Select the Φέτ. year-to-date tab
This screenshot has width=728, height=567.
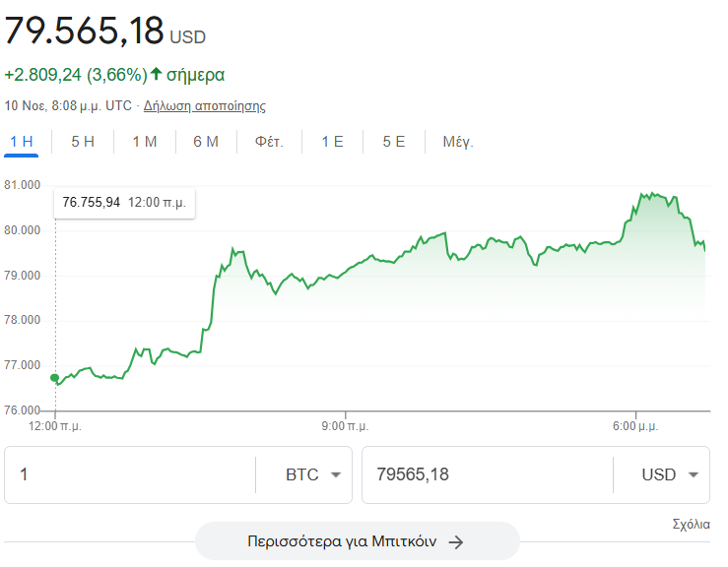click(x=269, y=142)
